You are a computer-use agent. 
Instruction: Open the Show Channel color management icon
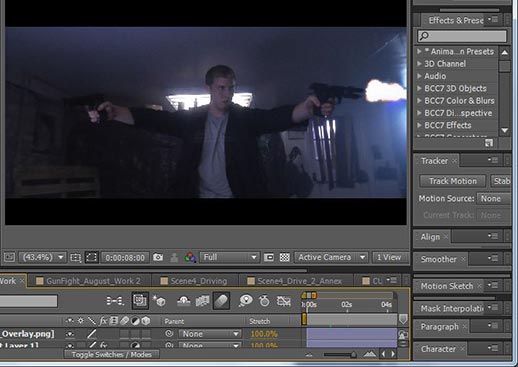click(x=190, y=257)
